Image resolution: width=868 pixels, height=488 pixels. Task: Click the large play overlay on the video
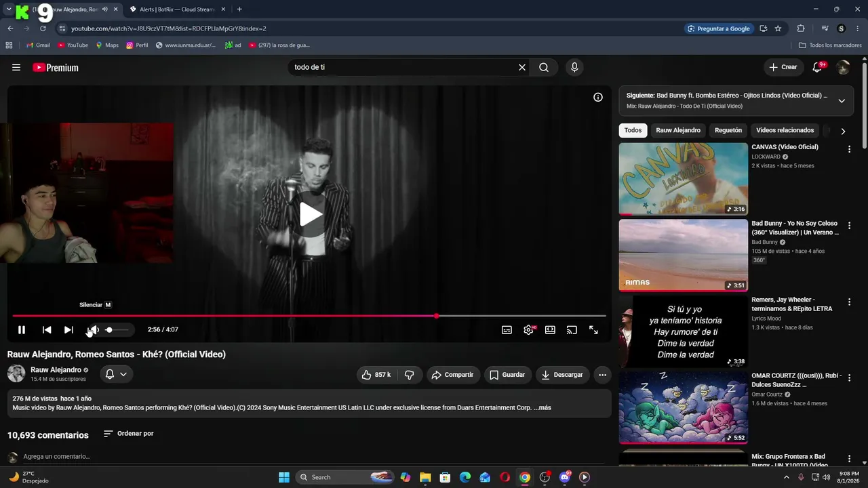[x=311, y=214]
